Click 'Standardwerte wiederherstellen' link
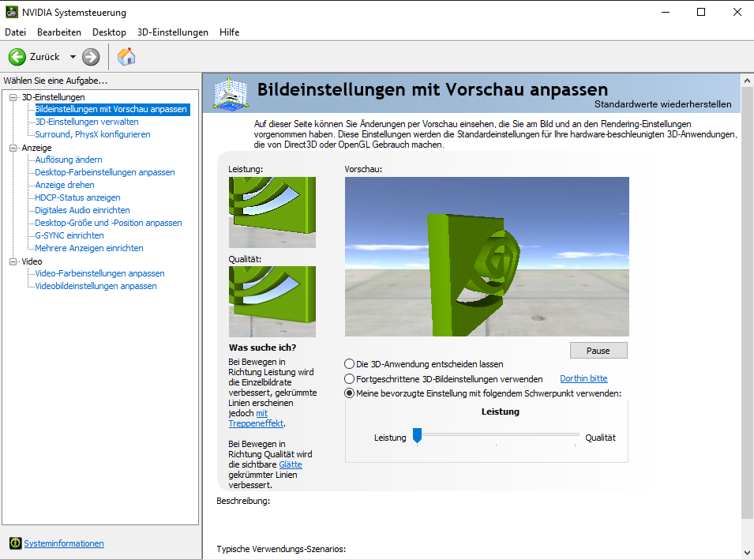Viewport: 754px width, 560px height. point(662,104)
